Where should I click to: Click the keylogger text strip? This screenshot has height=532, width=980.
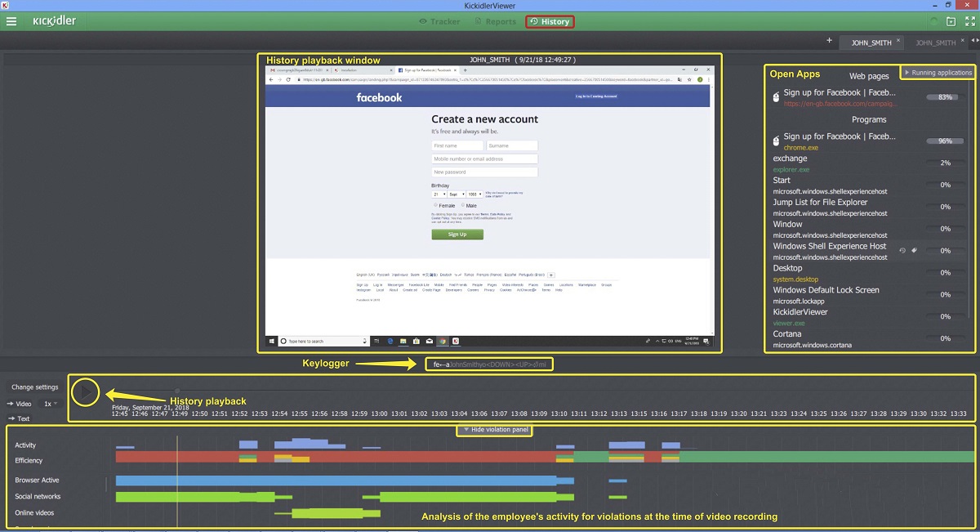488,364
